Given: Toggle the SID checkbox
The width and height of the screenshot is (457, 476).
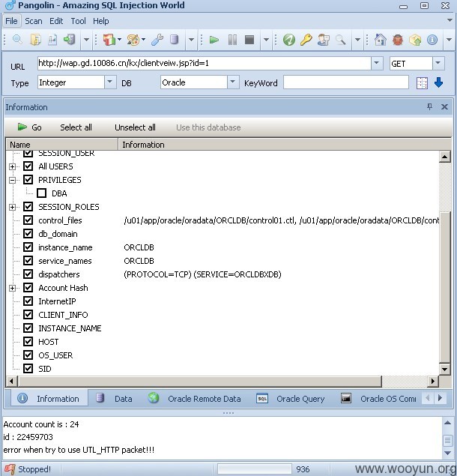Looking at the screenshot, I should pyautogui.click(x=28, y=368).
